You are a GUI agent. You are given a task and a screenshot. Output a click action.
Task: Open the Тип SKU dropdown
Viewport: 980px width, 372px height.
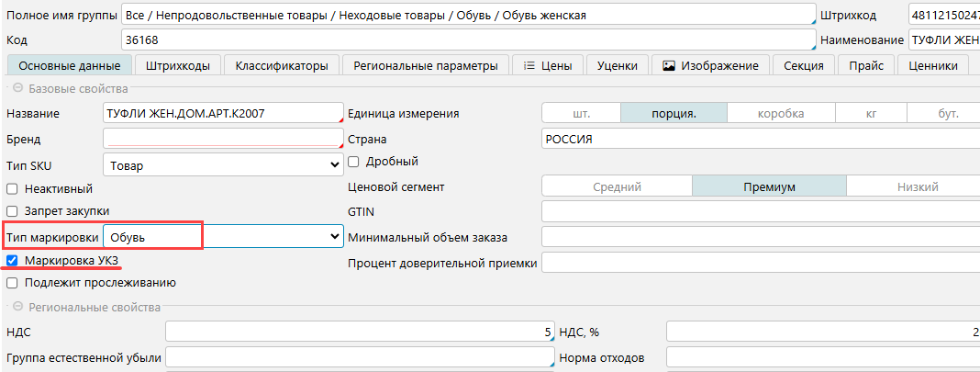(x=223, y=165)
